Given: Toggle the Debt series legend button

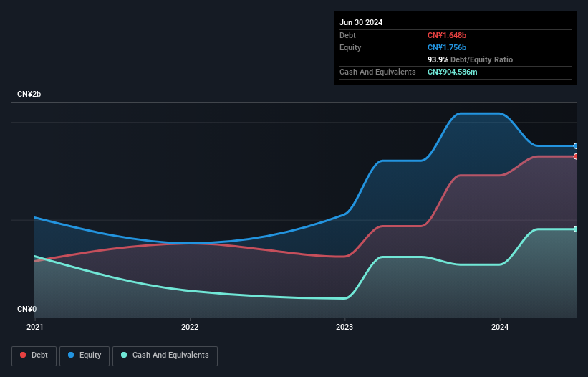Looking at the screenshot, I should (x=34, y=355).
